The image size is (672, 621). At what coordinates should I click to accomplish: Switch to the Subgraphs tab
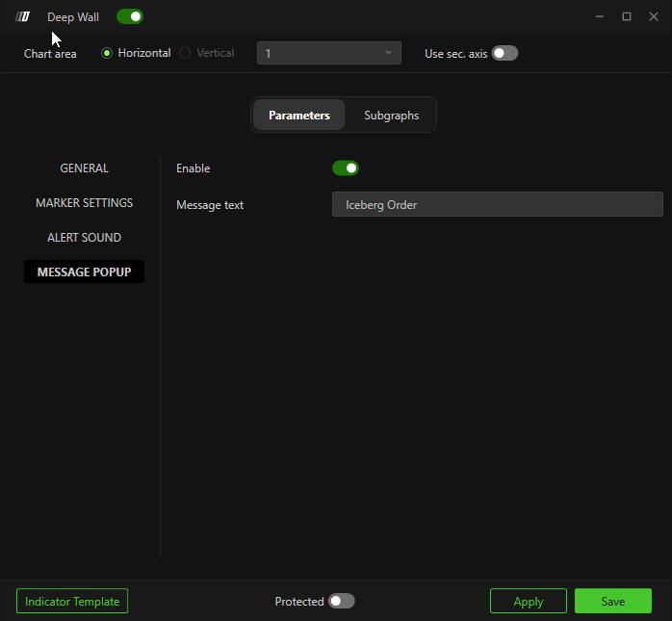coord(391,116)
